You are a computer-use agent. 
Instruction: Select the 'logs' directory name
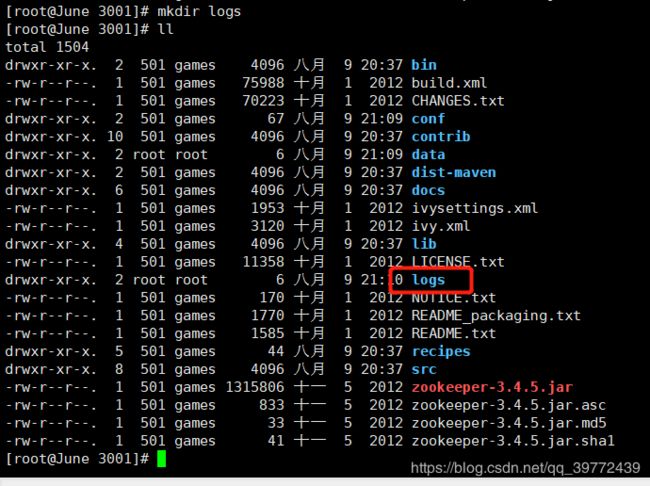pos(428,279)
